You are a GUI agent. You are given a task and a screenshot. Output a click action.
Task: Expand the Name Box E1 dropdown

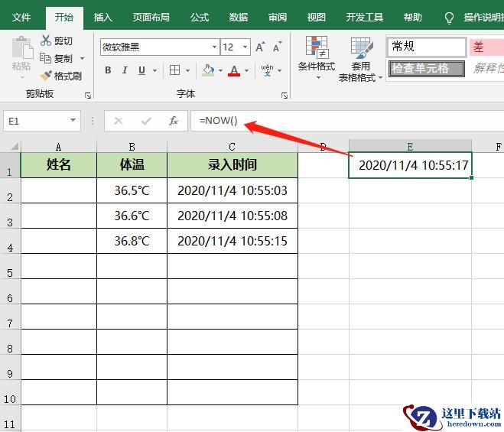pos(73,121)
